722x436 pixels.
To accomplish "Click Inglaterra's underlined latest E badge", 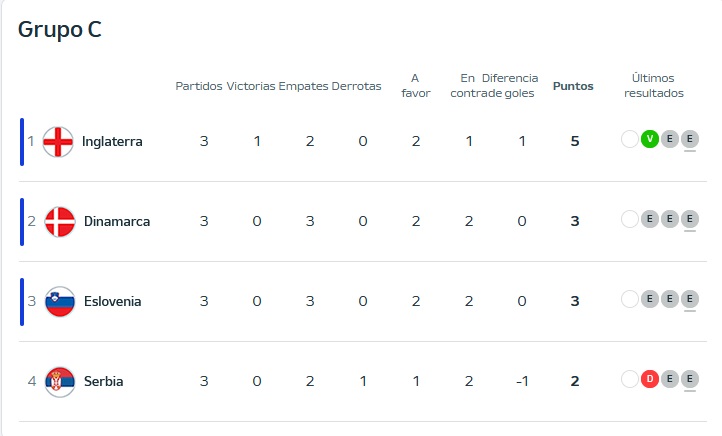I will pyautogui.click(x=690, y=139).
